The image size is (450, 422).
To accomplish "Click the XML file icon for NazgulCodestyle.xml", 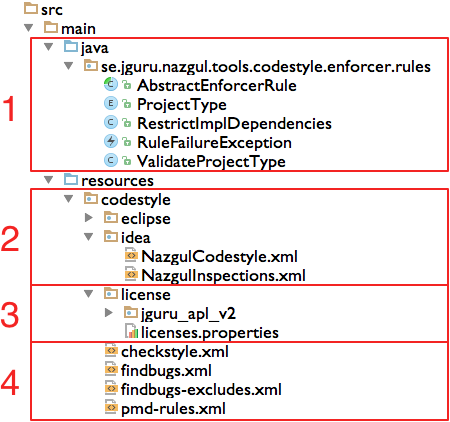I will [131, 255].
